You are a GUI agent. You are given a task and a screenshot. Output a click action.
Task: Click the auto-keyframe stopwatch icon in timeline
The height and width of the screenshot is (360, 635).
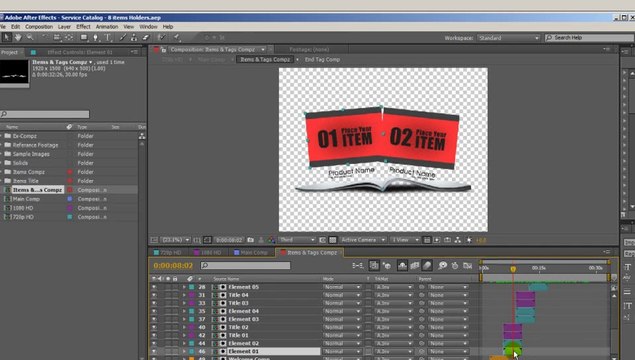pos(455,265)
